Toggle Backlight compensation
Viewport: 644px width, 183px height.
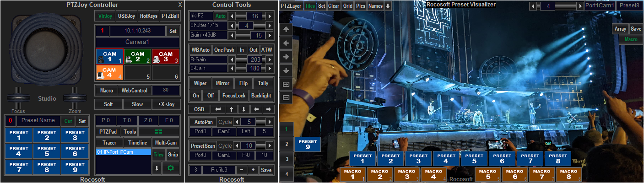tap(261, 96)
